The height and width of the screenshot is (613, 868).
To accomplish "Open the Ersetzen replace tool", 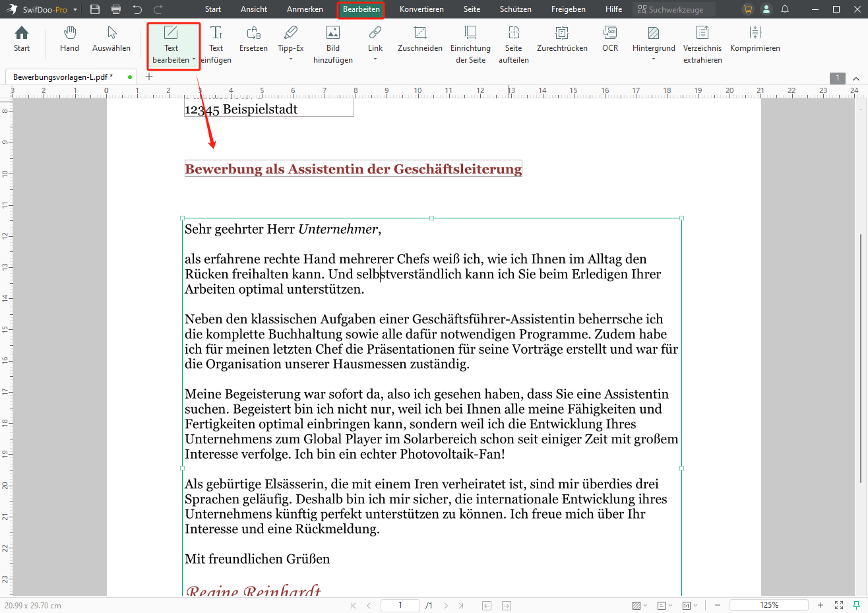I will click(253, 40).
